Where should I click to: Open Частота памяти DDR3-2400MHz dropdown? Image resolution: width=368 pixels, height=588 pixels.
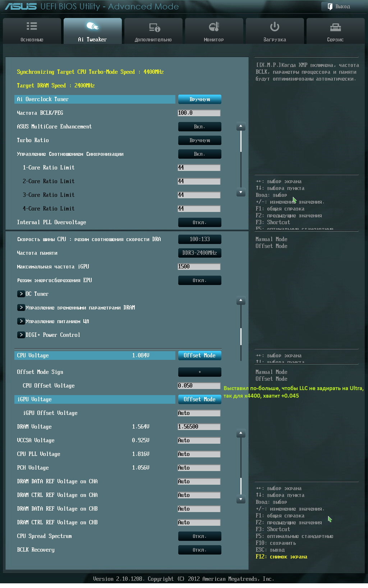[200, 253]
